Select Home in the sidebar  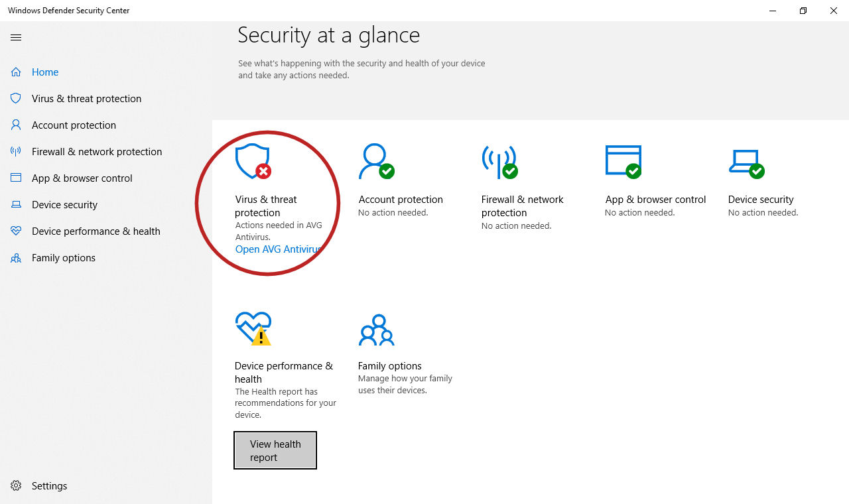tap(45, 72)
